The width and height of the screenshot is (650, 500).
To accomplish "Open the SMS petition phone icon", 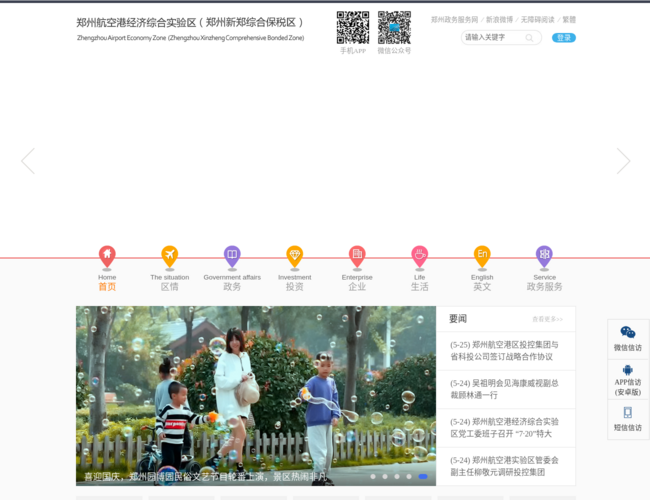I will click(628, 413).
